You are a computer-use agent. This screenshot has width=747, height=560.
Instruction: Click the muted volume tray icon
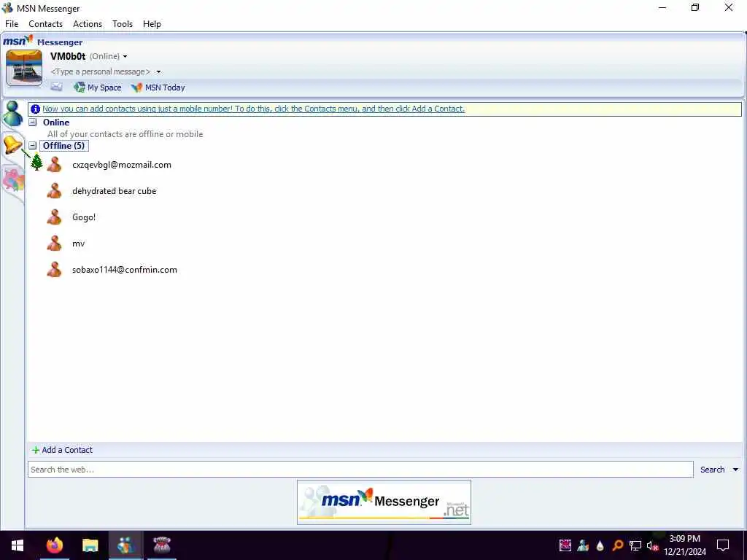click(652, 545)
